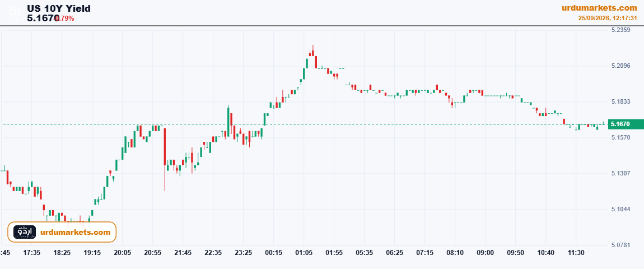644x269 pixels.
Task: Click the 5.1570 price axis label
Action: pos(620,137)
